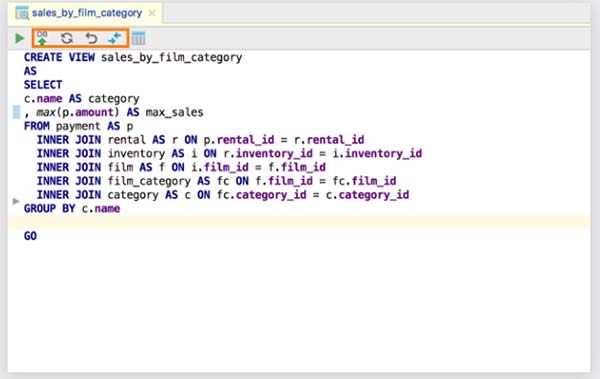Click 'inventory' table name in the JOIN line
This screenshot has width=600, height=379.
tap(136, 154)
